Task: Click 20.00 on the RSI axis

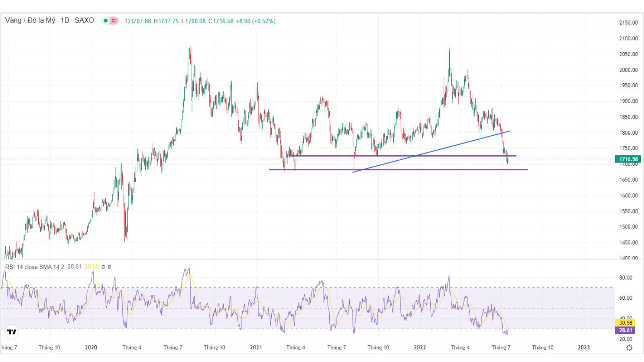Action: coord(625,339)
